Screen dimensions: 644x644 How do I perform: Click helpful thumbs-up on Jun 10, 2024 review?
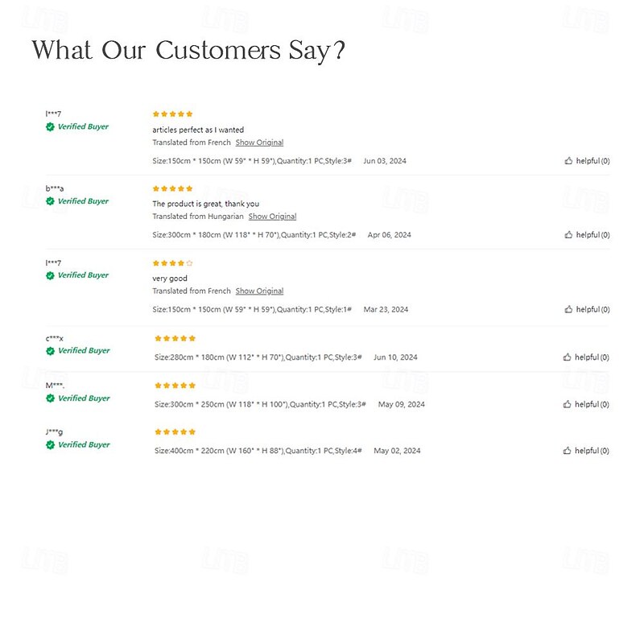pyautogui.click(x=568, y=357)
